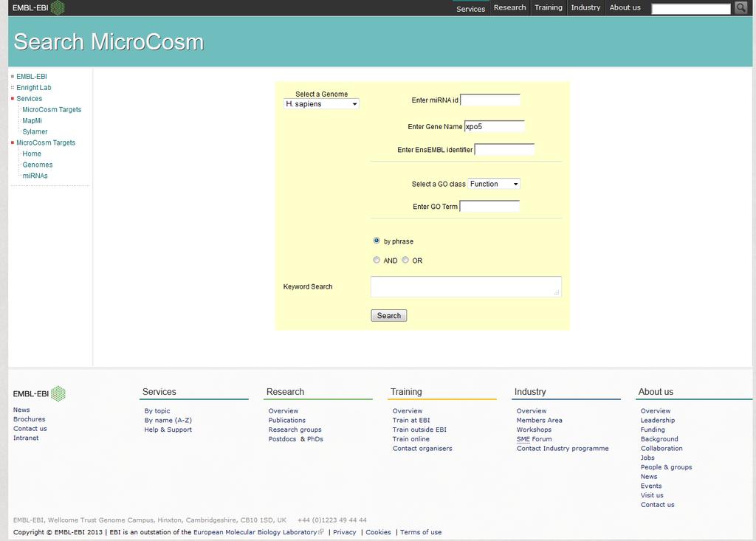This screenshot has height=541, width=756.
Task: Open the MicroCosm Targets section heading link
Action: coord(46,142)
